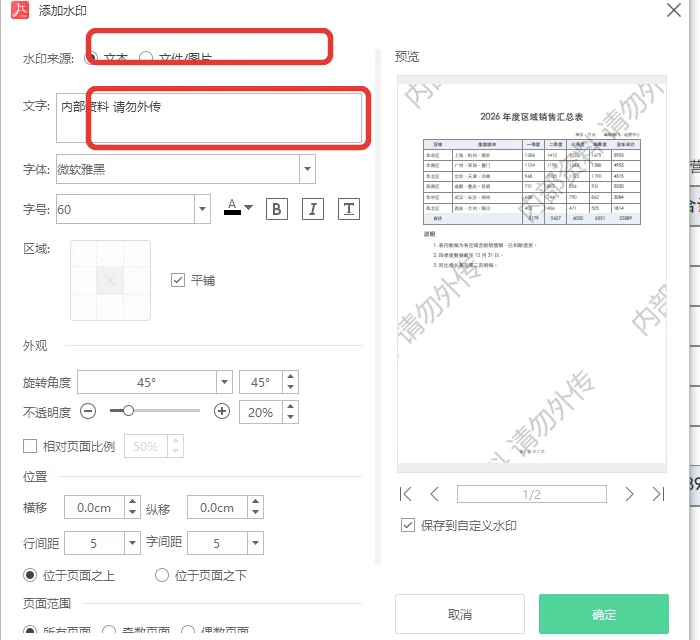Select 位于页面之下 radio button

(x=162, y=575)
